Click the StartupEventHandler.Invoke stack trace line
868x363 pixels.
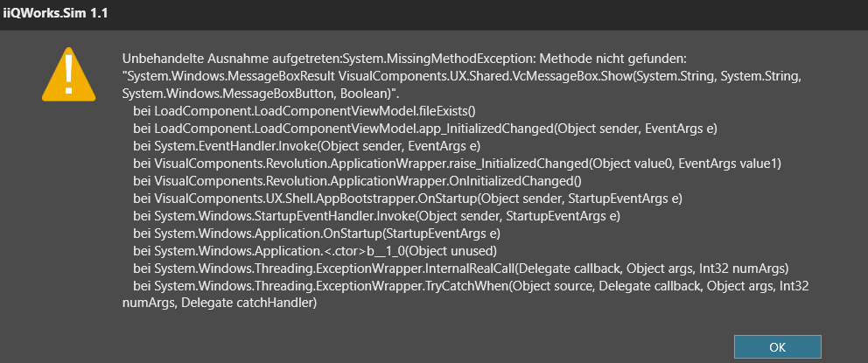click(x=376, y=216)
